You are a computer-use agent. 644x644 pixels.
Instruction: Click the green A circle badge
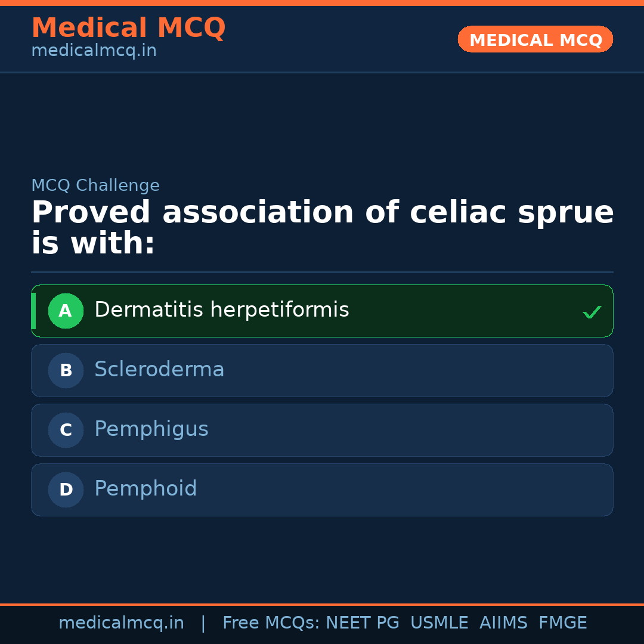(x=66, y=311)
